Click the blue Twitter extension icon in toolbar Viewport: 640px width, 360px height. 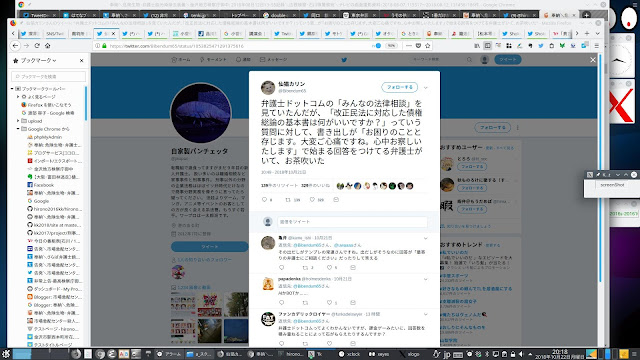[541, 46]
